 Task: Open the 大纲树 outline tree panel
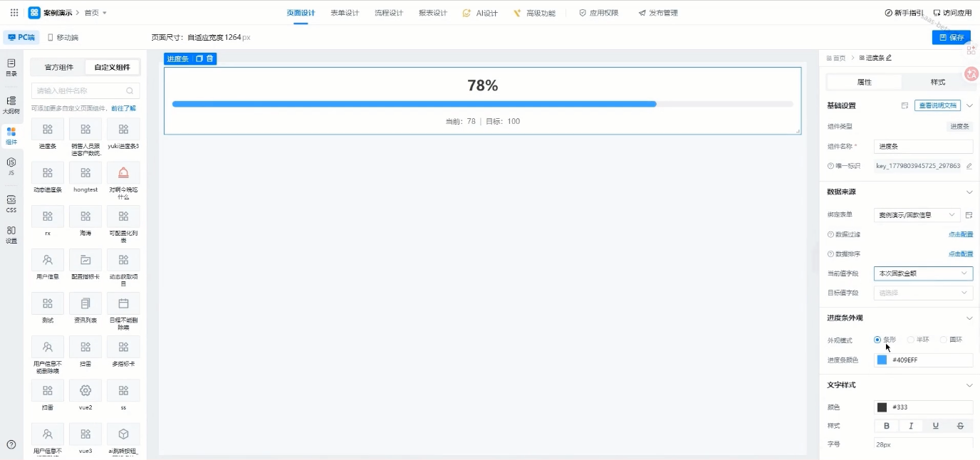click(x=11, y=105)
